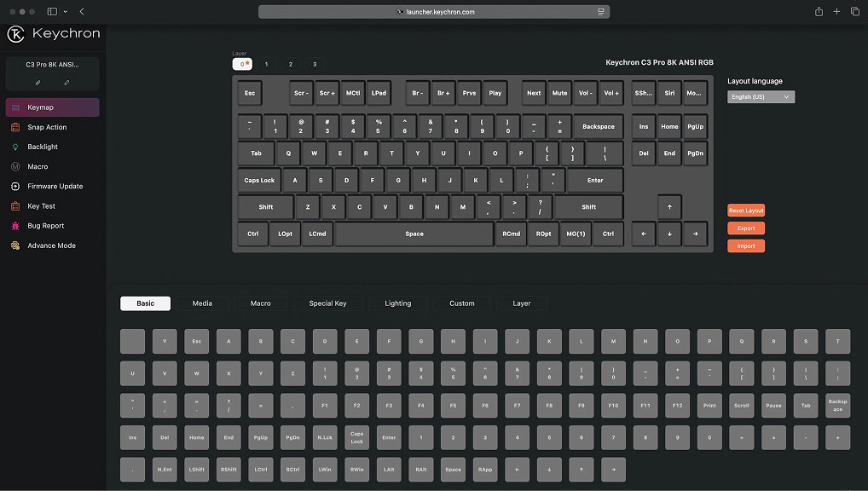
Task: Switch to the Media keycode tab
Action: tap(202, 303)
